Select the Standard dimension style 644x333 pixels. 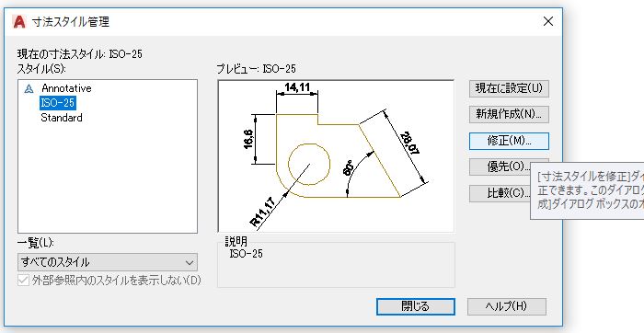pos(62,118)
